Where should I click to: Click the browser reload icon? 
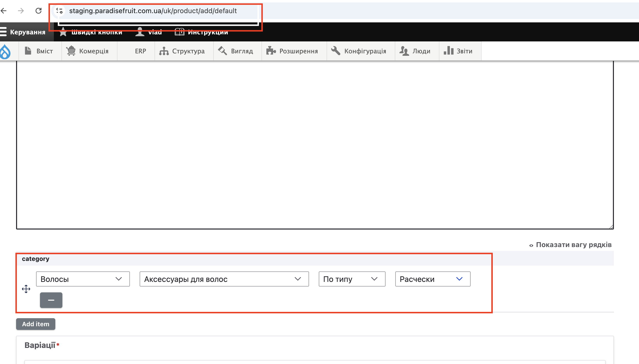click(39, 11)
